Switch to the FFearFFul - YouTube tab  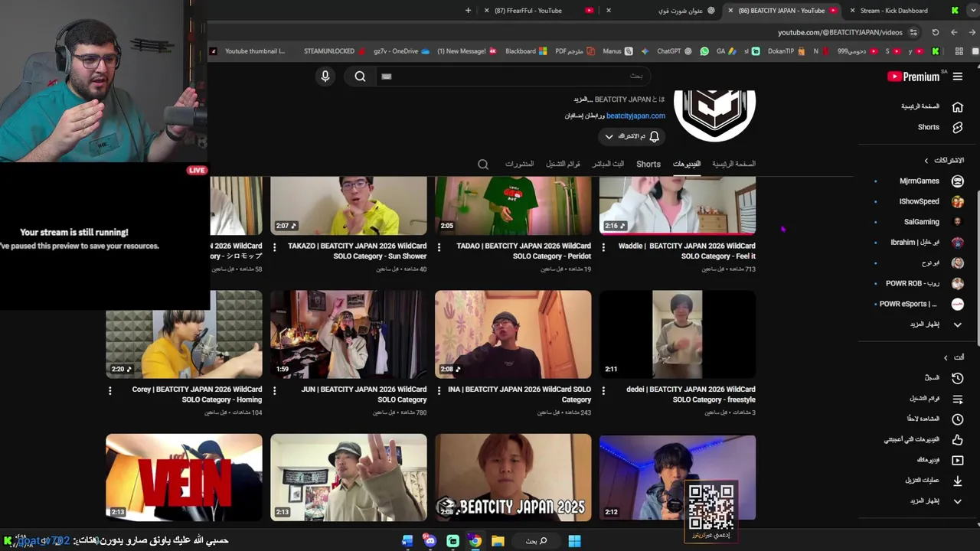539,11
